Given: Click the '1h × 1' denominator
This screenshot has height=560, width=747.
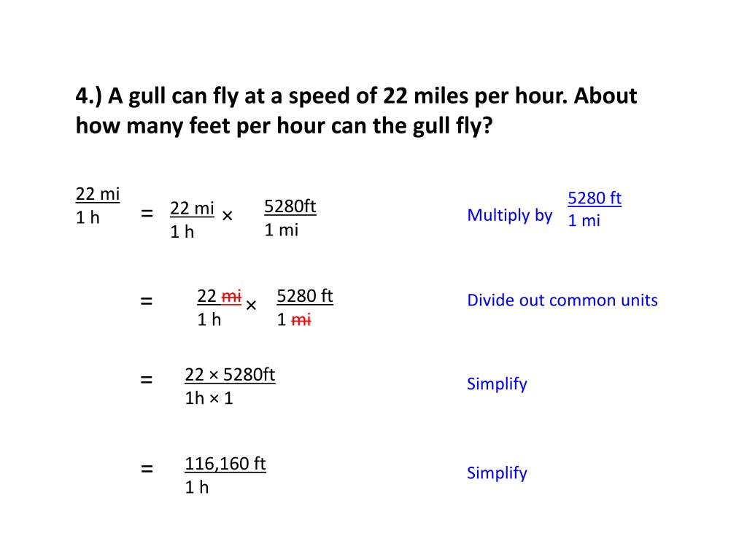Looking at the screenshot, I should click(209, 398).
